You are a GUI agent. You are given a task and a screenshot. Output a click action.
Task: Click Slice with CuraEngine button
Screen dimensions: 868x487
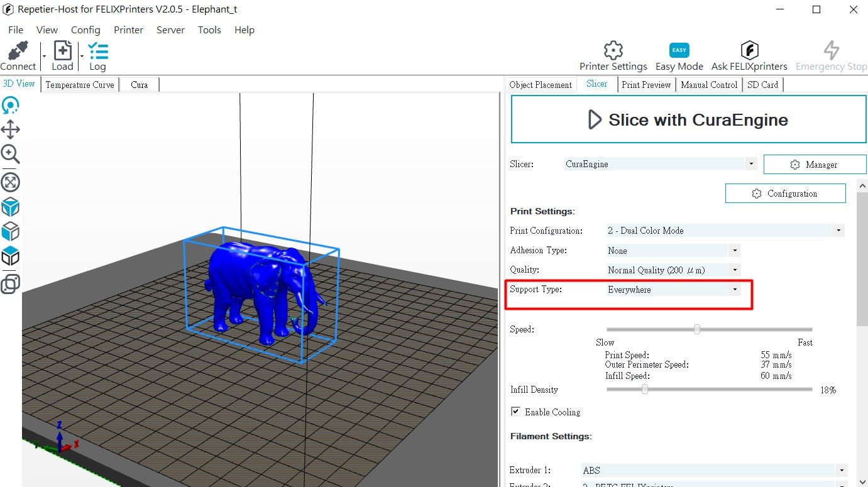click(688, 119)
